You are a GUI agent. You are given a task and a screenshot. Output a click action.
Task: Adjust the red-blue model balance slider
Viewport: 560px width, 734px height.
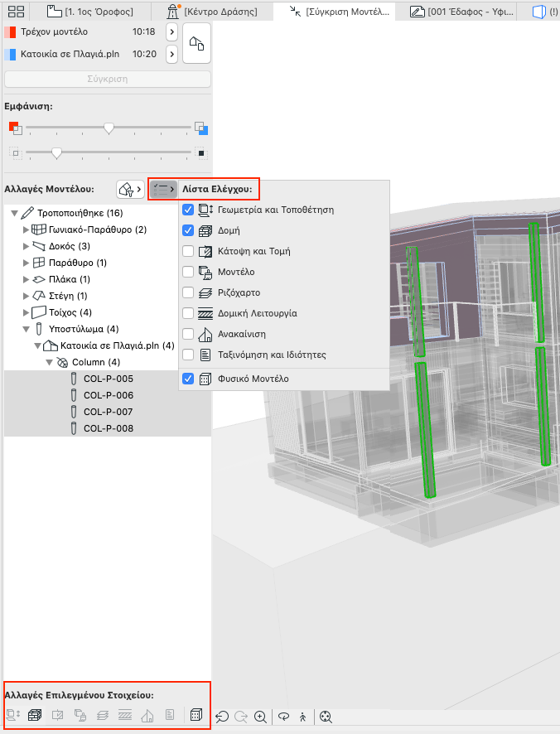point(109,128)
